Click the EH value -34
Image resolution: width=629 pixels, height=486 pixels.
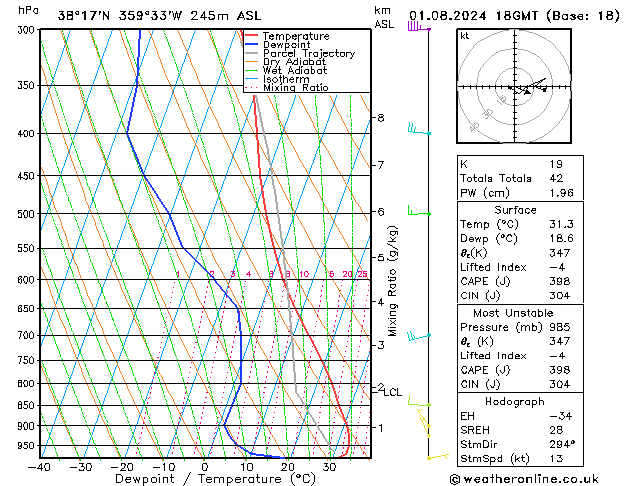coord(561,416)
